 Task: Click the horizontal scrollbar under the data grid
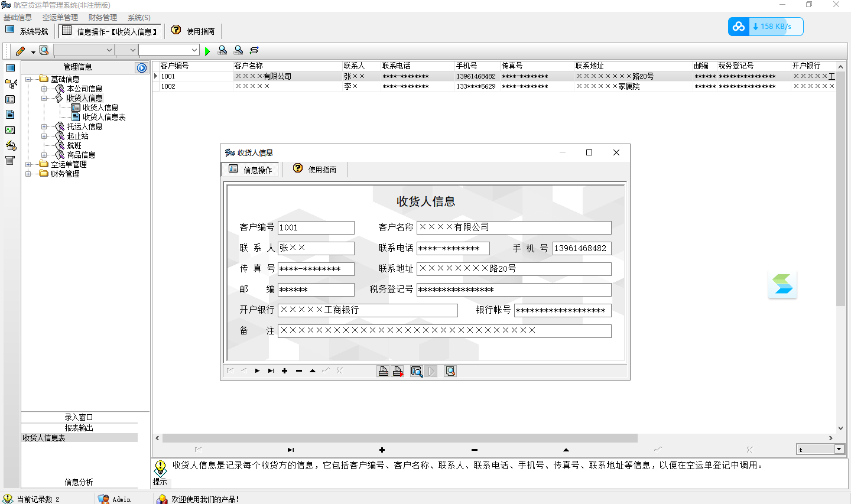point(400,438)
